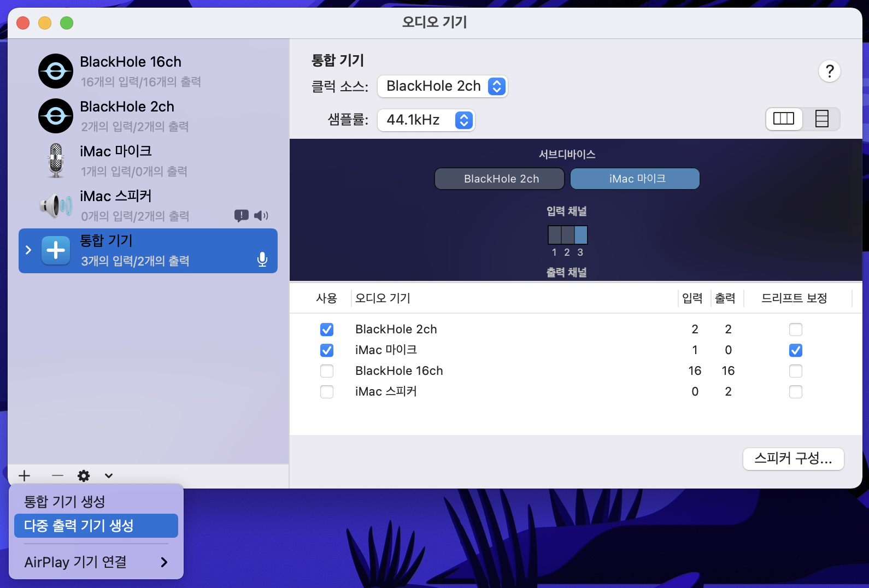This screenshot has height=588, width=869.
Task: Click the iMac 스피커 speaker icon
Action: pos(56,205)
